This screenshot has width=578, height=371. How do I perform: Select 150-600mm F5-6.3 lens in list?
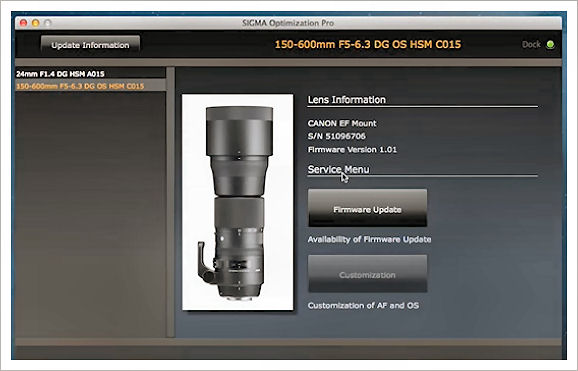[90, 86]
